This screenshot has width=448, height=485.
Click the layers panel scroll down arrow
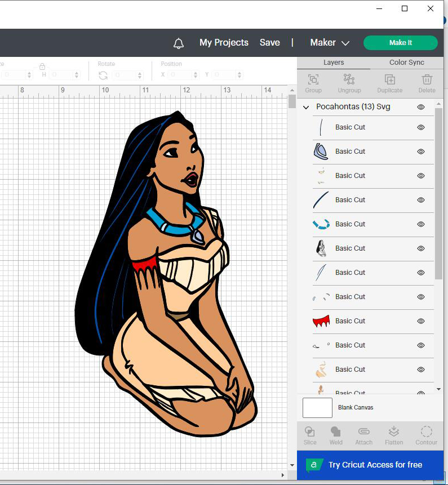coord(439,389)
